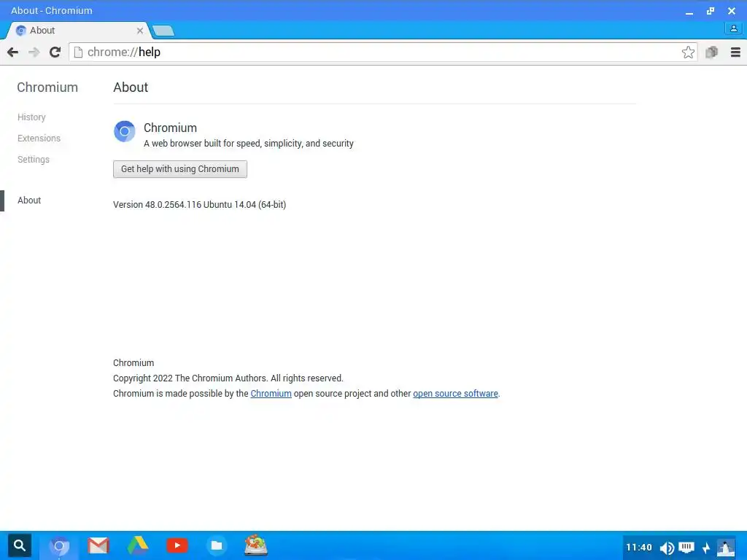The image size is (747, 560).
Task: Click the Copyright 2022 Chromium Authors line
Action: [228, 378]
